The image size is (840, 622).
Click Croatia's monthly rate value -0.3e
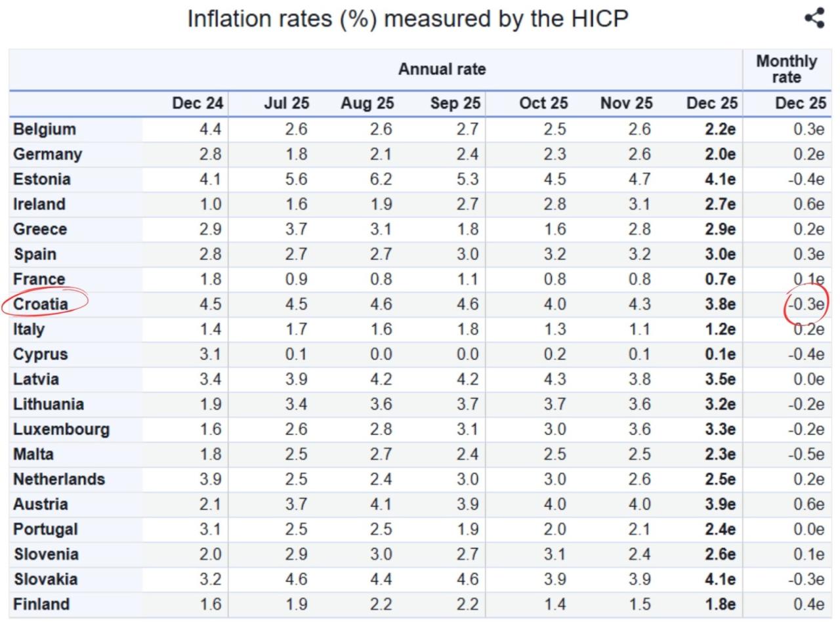click(807, 304)
